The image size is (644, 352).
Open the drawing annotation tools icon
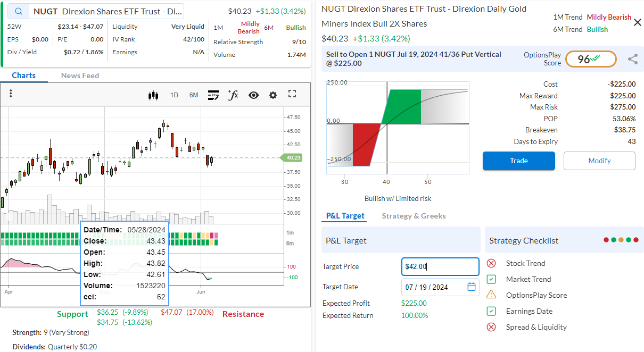pyautogui.click(x=213, y=95)
